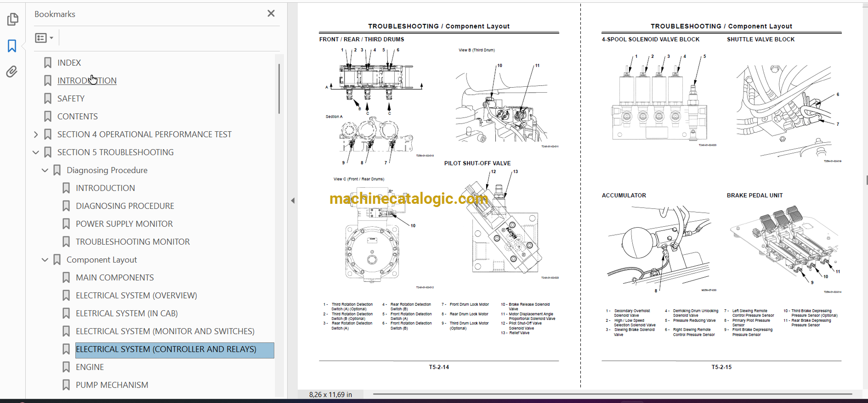Click the ENGINE bookmark ribbon icon
The width and height of the screenshot is (868, 403).
[66, 367]
